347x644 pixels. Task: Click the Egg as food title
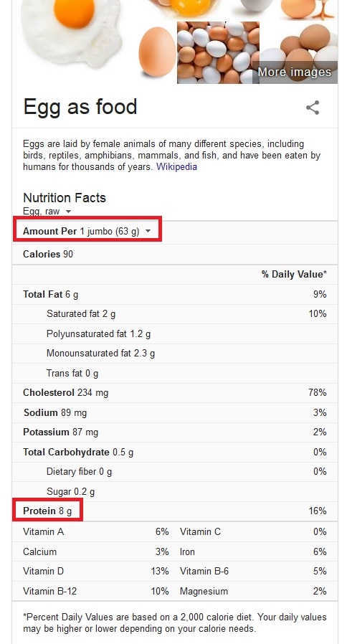pyautogui.click(x=80, y=107)
